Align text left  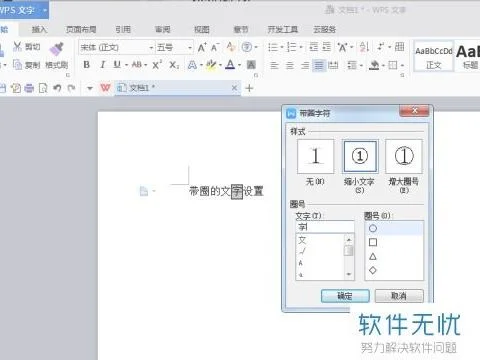point(274,65)
